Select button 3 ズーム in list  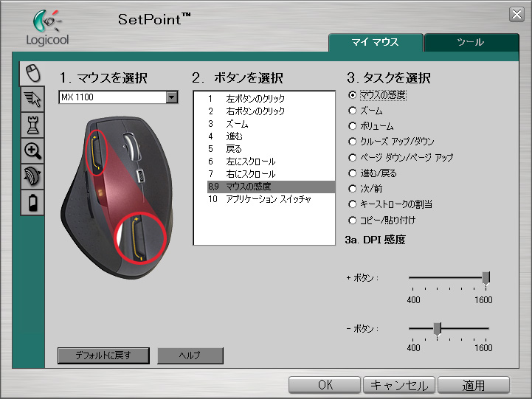coord(271,124)
